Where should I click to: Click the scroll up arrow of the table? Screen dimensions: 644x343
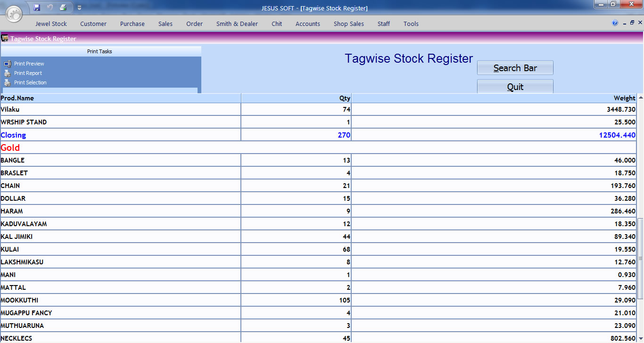tap(640, 98)
